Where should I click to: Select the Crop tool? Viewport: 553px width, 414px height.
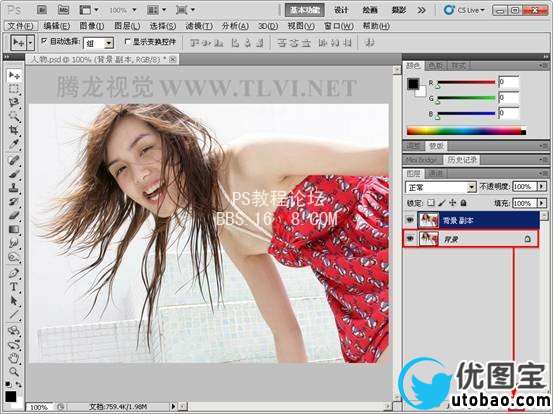click(14, 130)
